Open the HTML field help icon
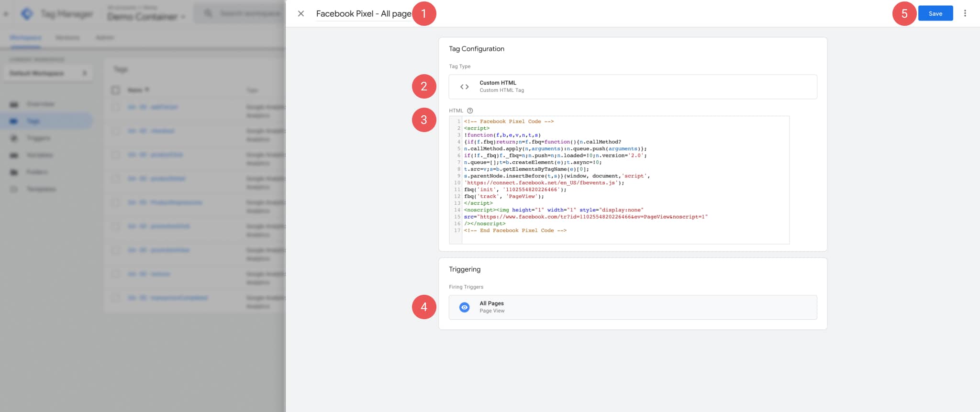This screenshot has height=412, width=980. [x=470, y=111]
